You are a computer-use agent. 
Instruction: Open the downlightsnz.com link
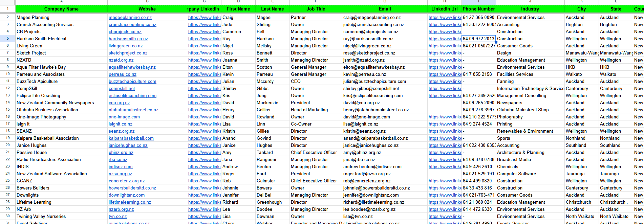(x=127, y=195)
